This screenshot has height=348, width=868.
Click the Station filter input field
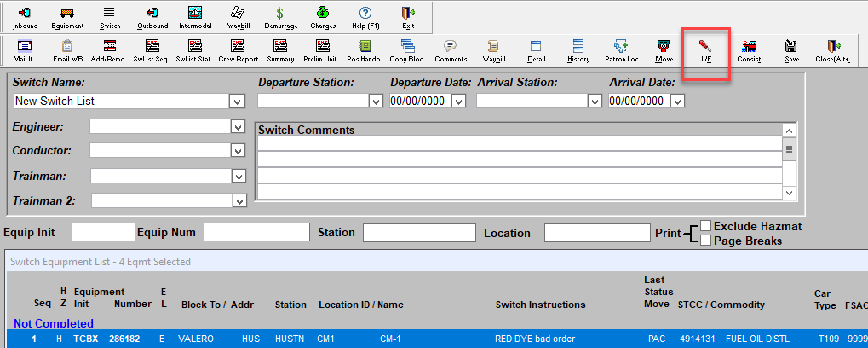[x=419, y=233]
